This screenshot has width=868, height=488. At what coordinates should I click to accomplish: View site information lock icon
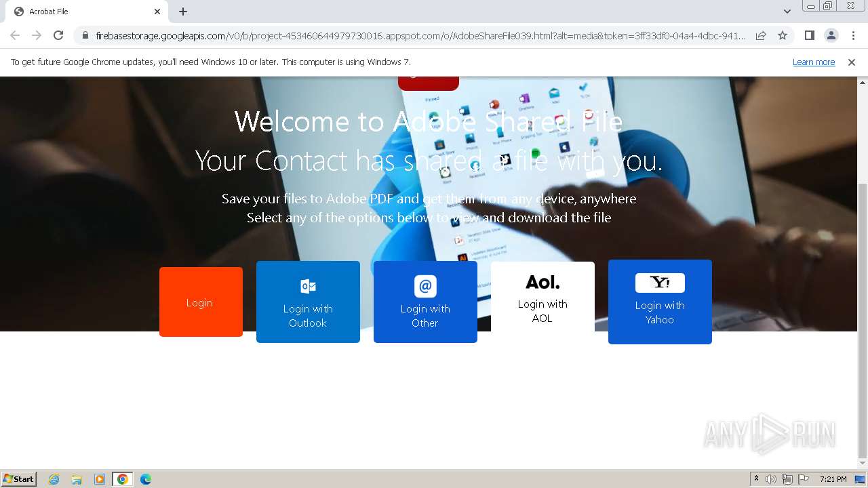point(85,35)
